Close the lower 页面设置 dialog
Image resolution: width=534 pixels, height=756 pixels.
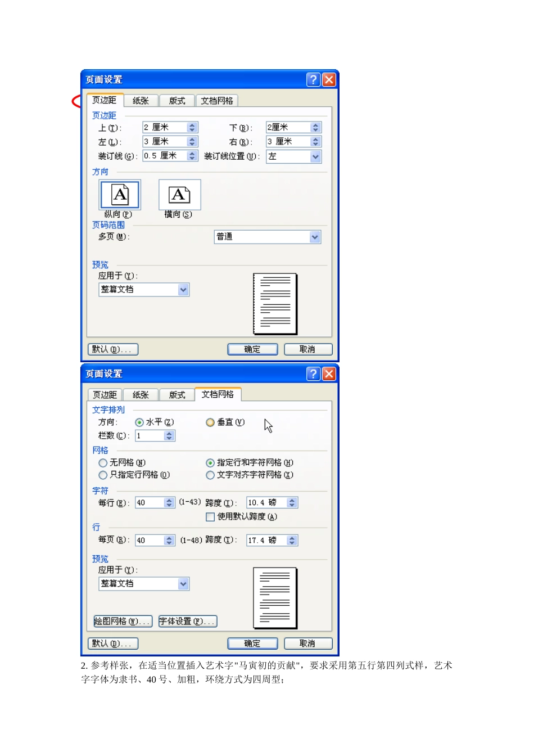tap(329, 373)
